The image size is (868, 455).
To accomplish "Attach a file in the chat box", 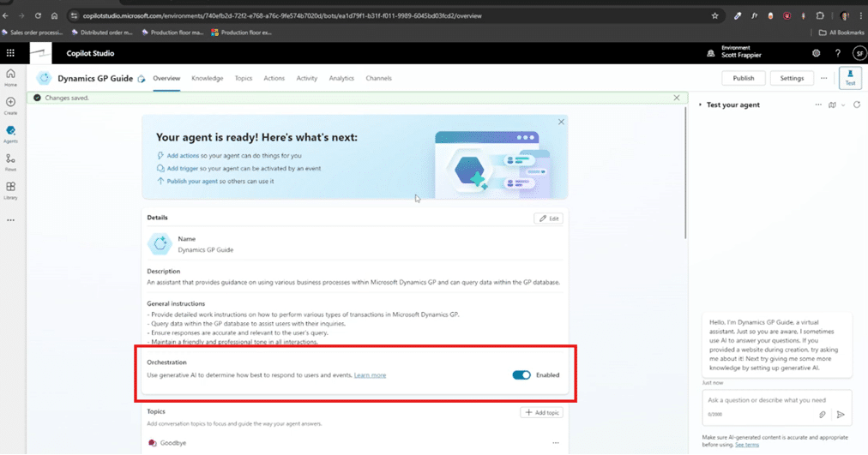I will coord(822,415).
